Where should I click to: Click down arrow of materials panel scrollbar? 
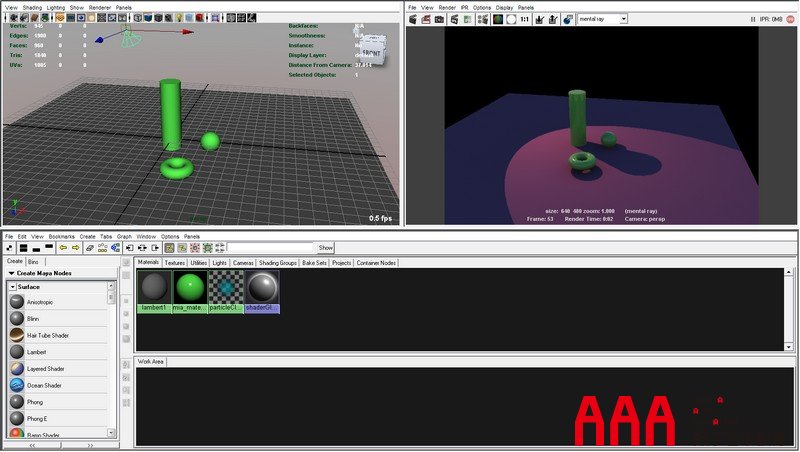coord(789,347)
